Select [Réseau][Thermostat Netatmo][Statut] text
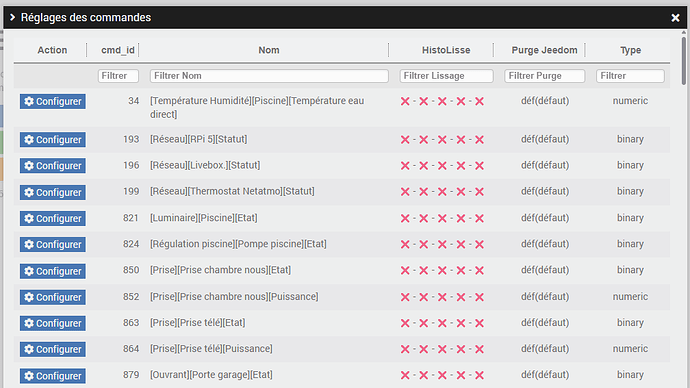The image size is (690, 388). (x=232, y=191)
